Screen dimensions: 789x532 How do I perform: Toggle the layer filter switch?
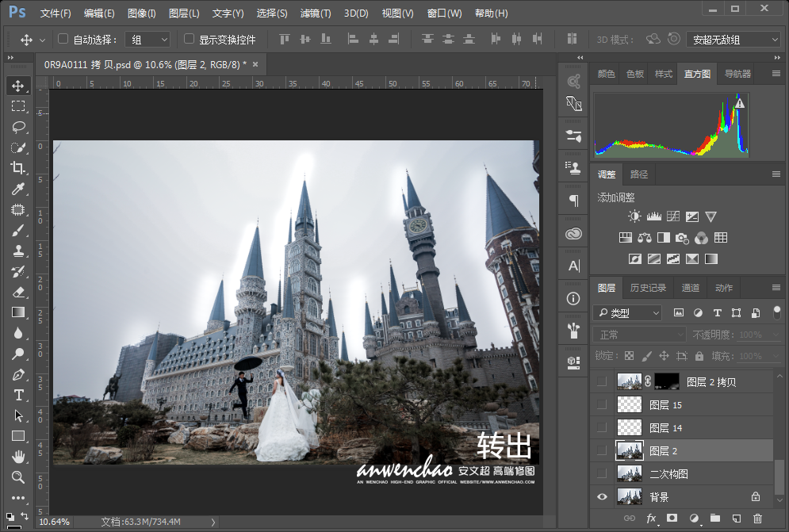pyautogui.click(x=777, y=312)
